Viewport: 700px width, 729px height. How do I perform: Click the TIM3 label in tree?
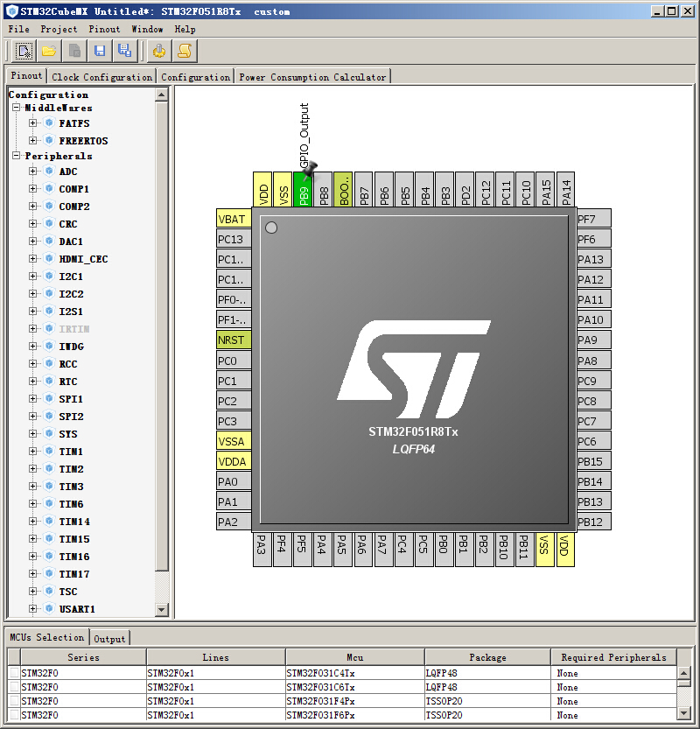[71, 487]
